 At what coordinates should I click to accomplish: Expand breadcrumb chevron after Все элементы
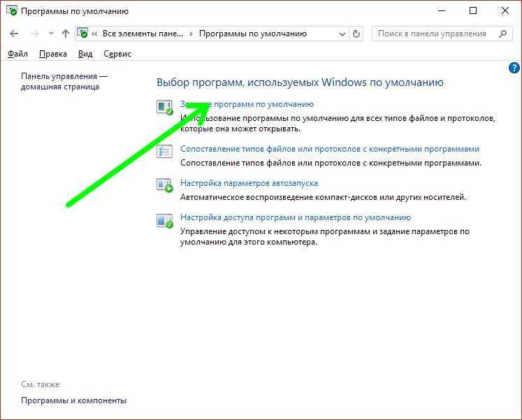(x=191, y=34)
